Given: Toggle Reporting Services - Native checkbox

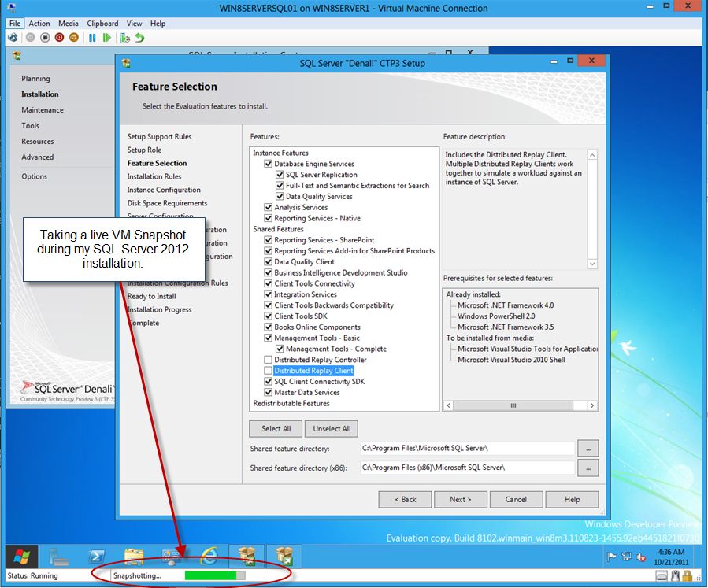Looking at the screenshot, I should [268, 218].
